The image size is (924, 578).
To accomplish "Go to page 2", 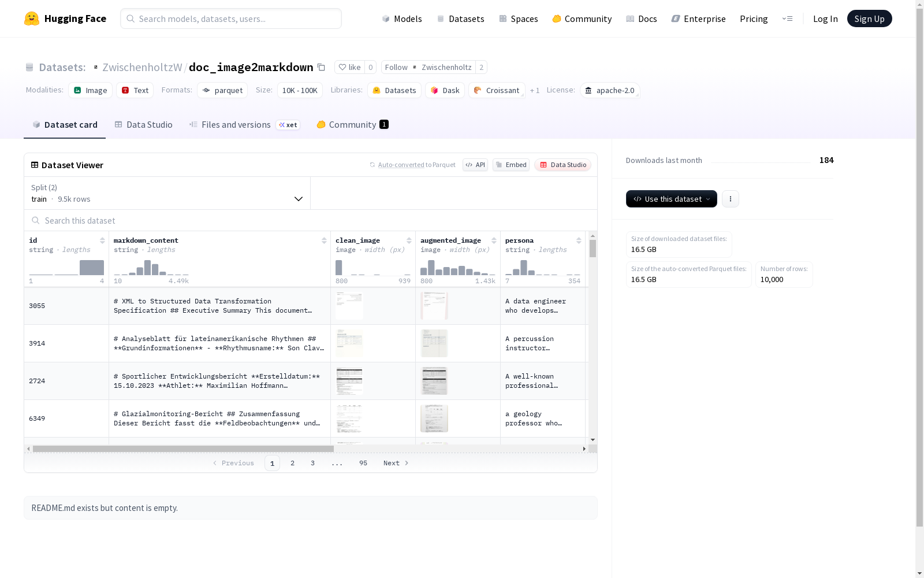I will 293,463.
